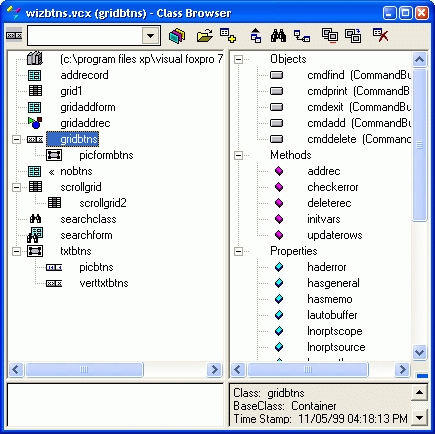Image resolution: width=435 pixels, height=434 pixels.
Task: Click the class type combo box field
Action: click(94, 35)
